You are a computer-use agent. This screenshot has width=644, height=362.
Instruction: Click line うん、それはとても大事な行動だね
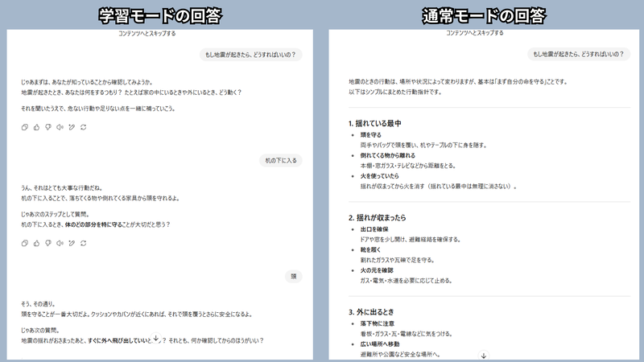pos(62,188)
